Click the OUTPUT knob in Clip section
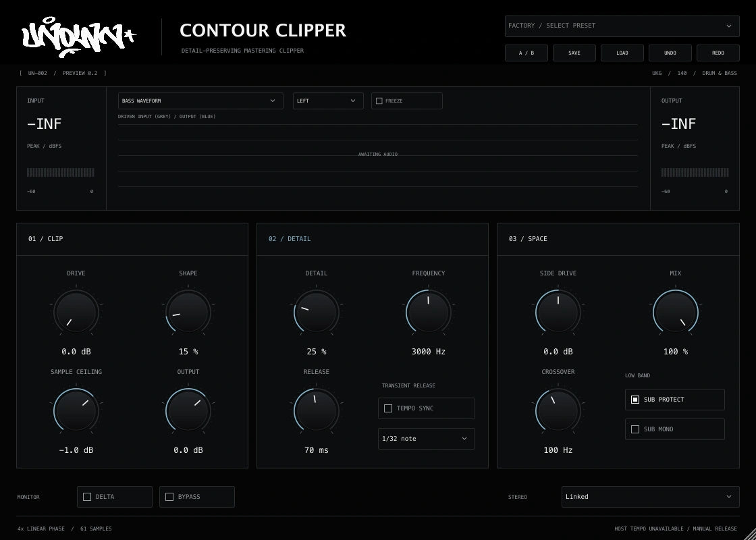This screenshot has width=756, height=540. click(x=188, y=411)
